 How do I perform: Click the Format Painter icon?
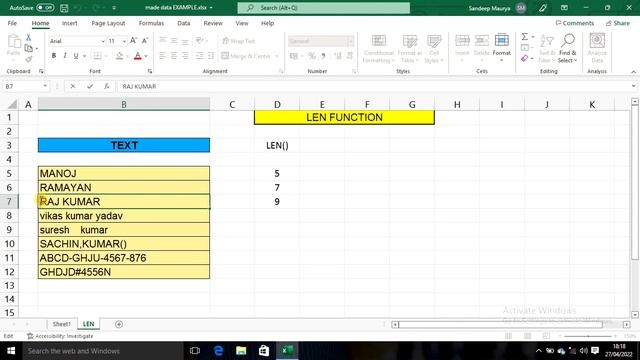point(28,60)
